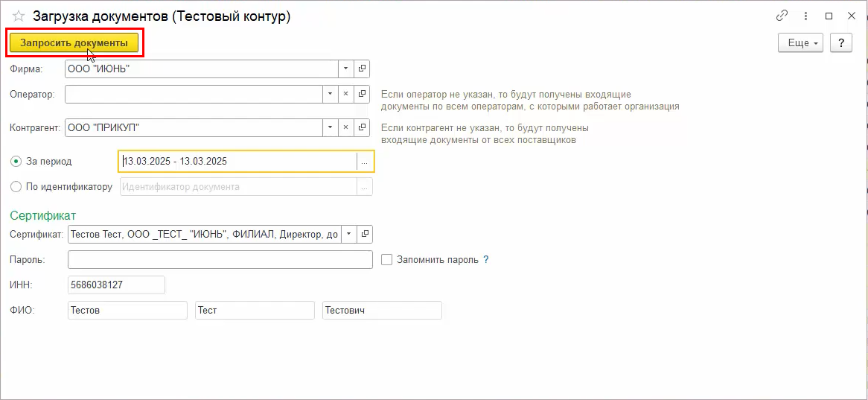Select the За период radio option

[x=16, y=162]
